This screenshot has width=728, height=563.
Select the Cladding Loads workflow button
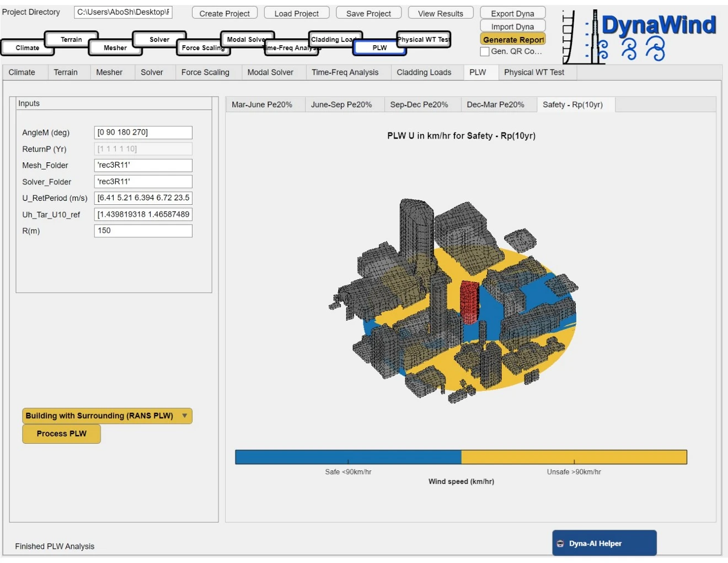(x=334, y=39)
